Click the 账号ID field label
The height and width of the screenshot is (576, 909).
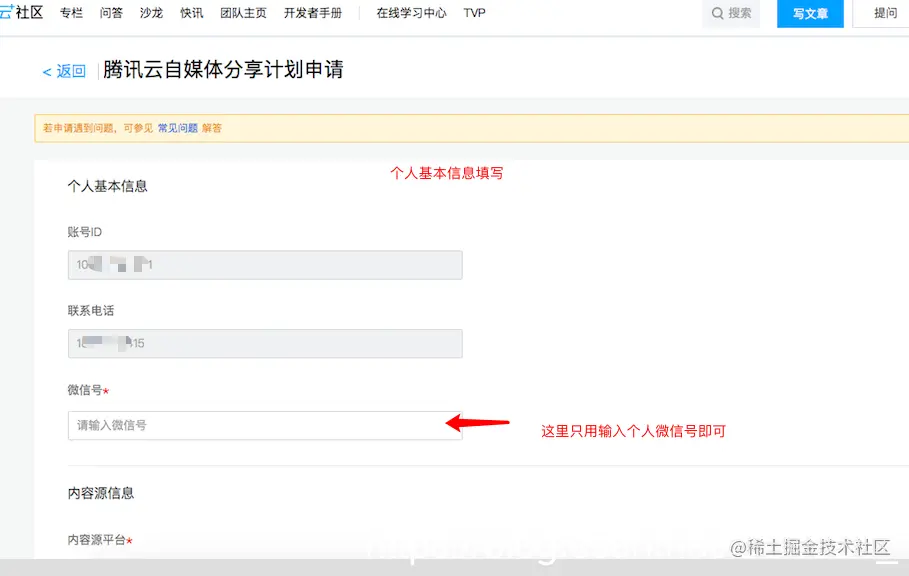[85, 232]
